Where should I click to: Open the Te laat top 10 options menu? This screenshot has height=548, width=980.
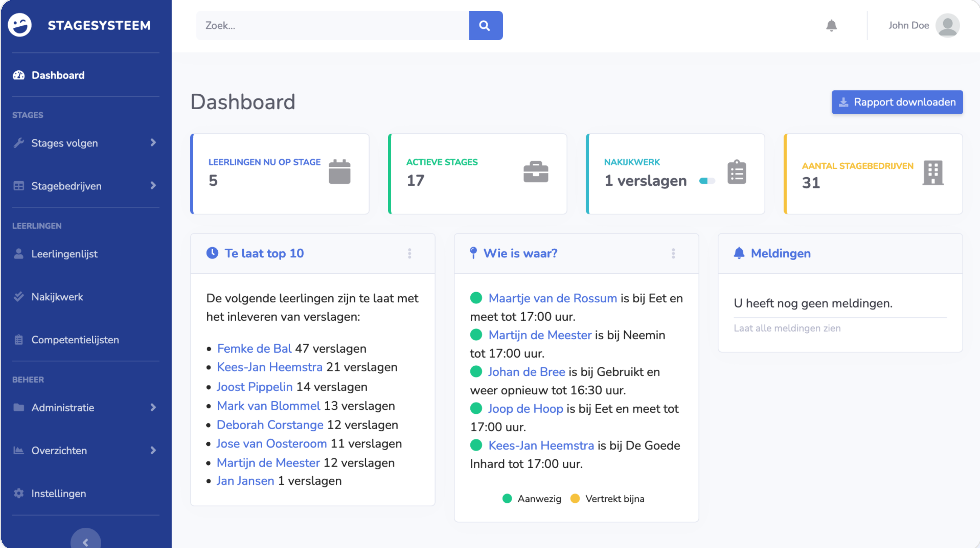[409, 253]
